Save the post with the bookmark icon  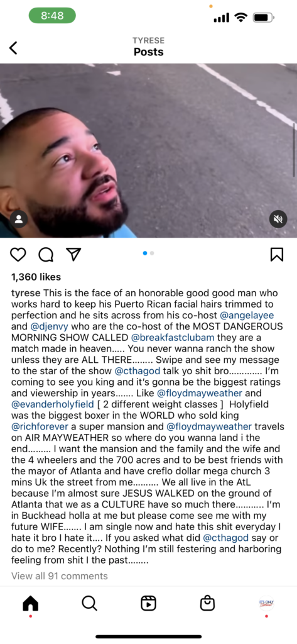(x=277, y=255)
